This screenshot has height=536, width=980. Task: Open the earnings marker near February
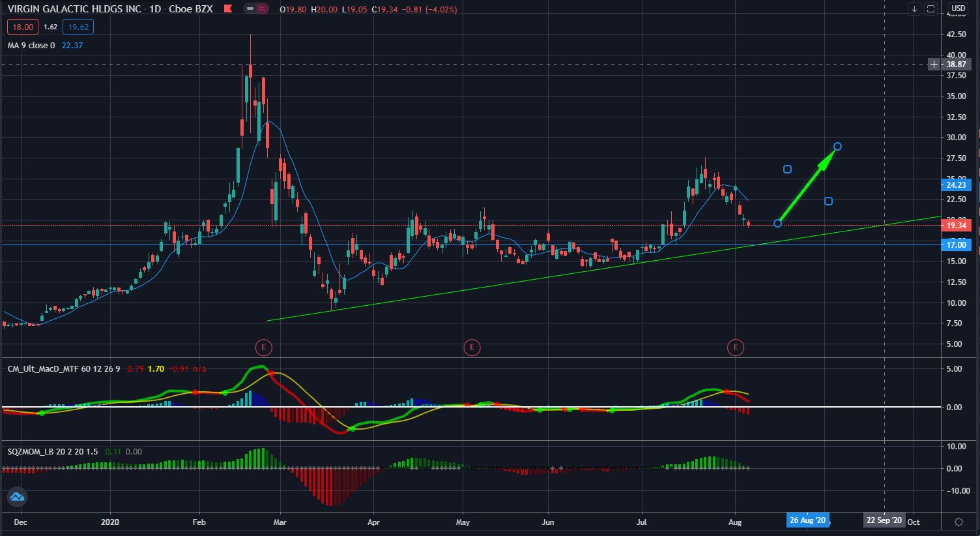263,348
